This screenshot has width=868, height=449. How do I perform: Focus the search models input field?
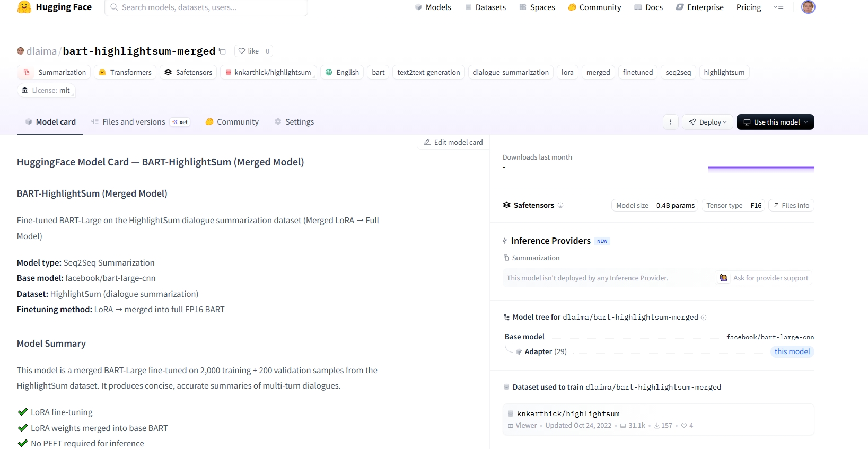[x=207, y=7]
